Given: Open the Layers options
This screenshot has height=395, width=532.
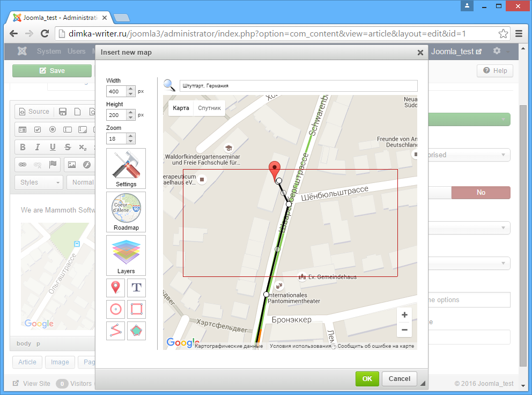Looking at the screenshot, I should pyautogui.click(x=126, y=255).
